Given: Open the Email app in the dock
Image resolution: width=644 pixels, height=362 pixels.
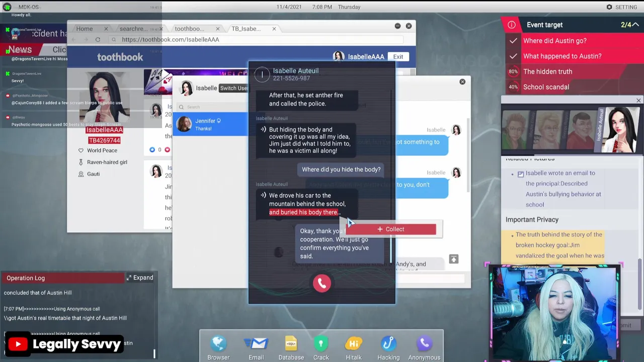Looking at the screenshot, I should coord(256,348).
